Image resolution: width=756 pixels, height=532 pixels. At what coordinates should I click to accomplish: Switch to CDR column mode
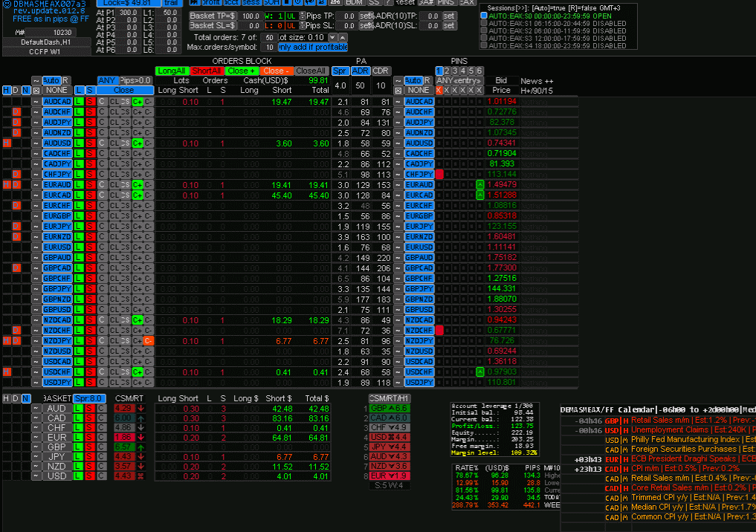[x=381, y=71]
